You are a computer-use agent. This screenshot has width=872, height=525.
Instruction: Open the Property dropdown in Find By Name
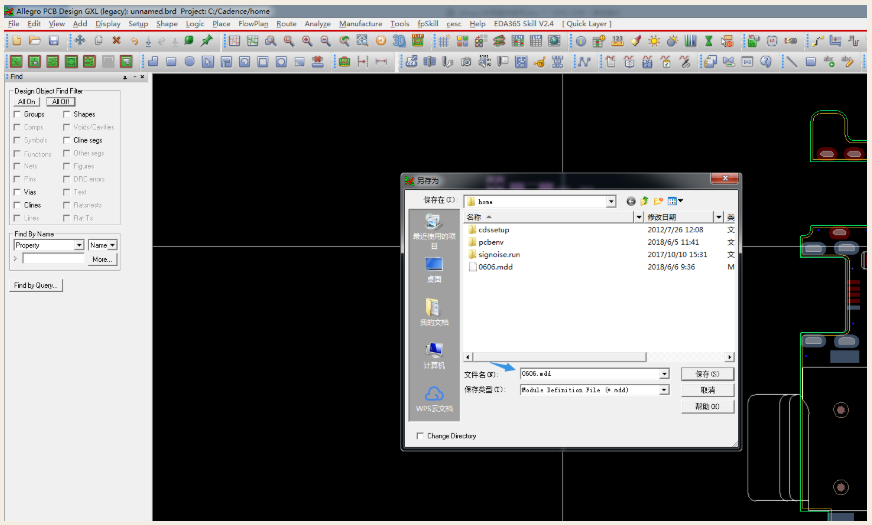point(79,245)
